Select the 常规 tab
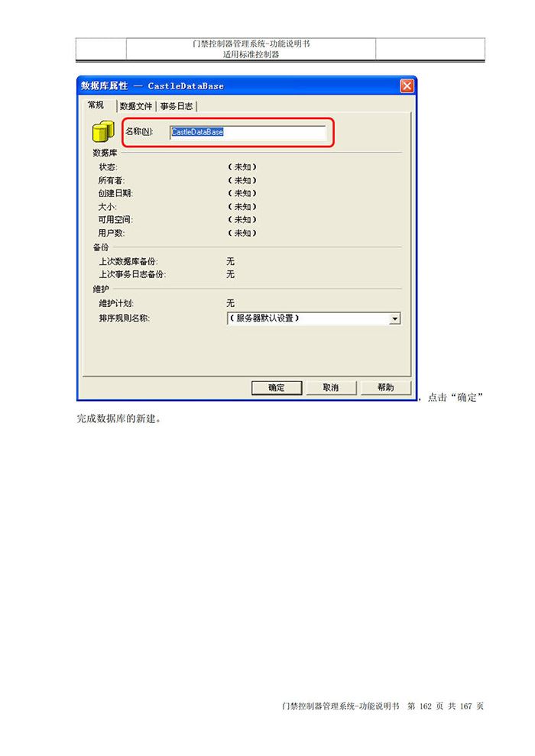 (x=96, y=105)
